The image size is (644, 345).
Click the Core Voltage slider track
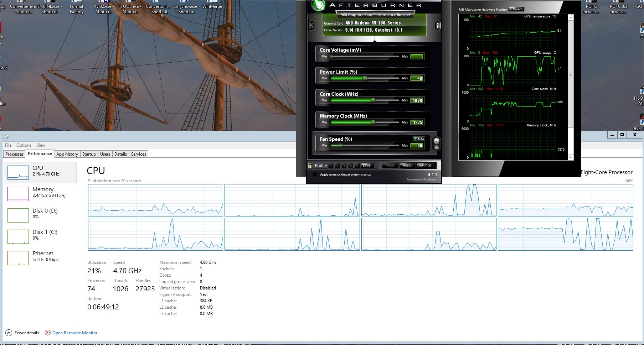click(x=365, y=56)
